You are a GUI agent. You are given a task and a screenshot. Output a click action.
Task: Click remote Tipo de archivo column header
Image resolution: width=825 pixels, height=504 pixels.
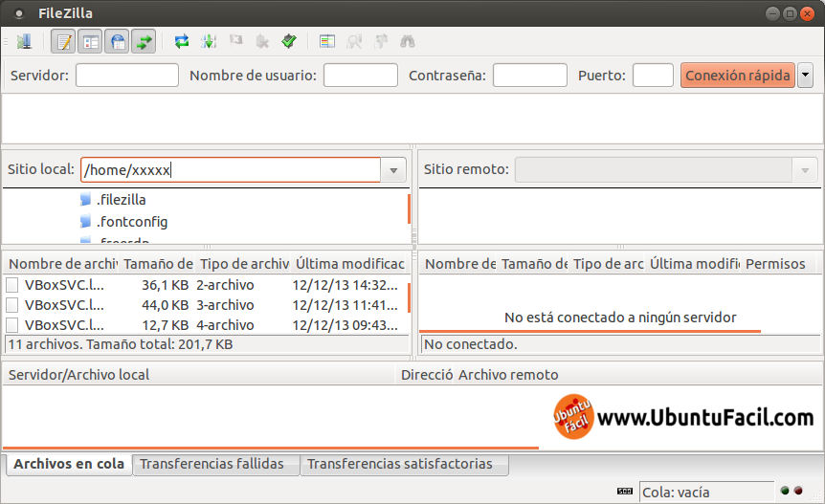pyautogui.click(x=608, y=264)
